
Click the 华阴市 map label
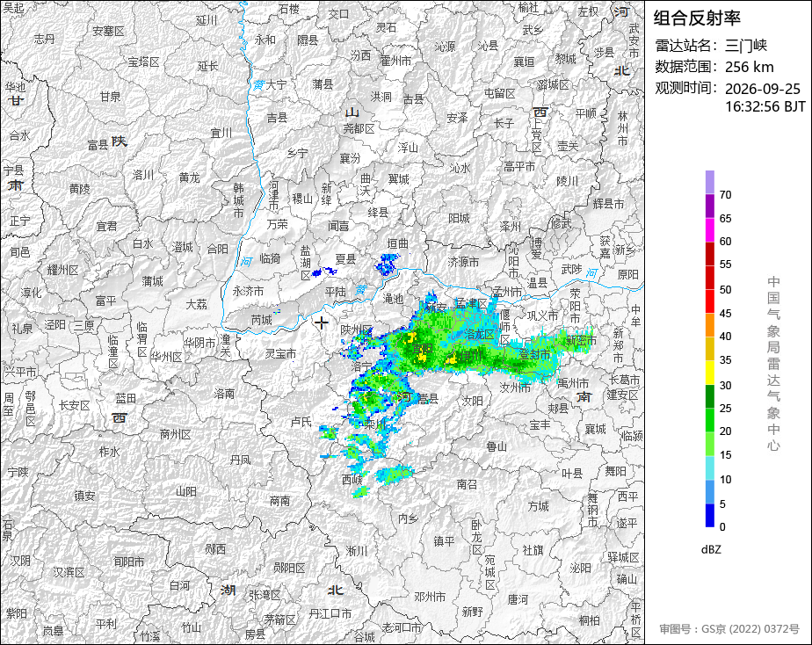(199, 343)
